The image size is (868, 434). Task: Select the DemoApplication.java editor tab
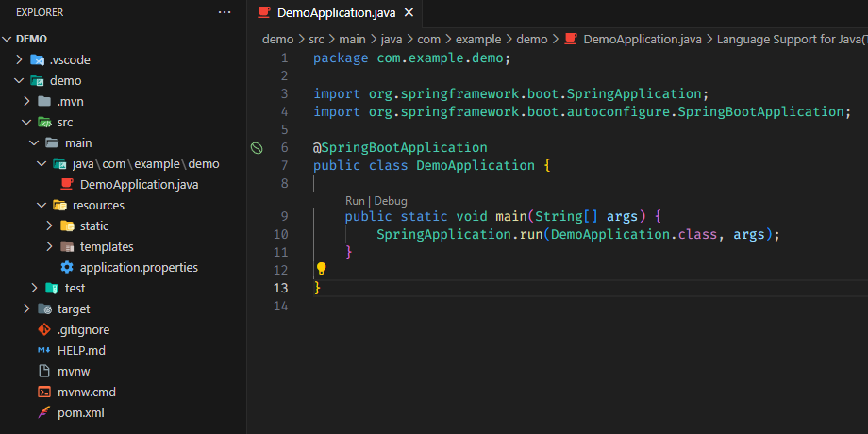pyautogui.click(x=337, y=12)
